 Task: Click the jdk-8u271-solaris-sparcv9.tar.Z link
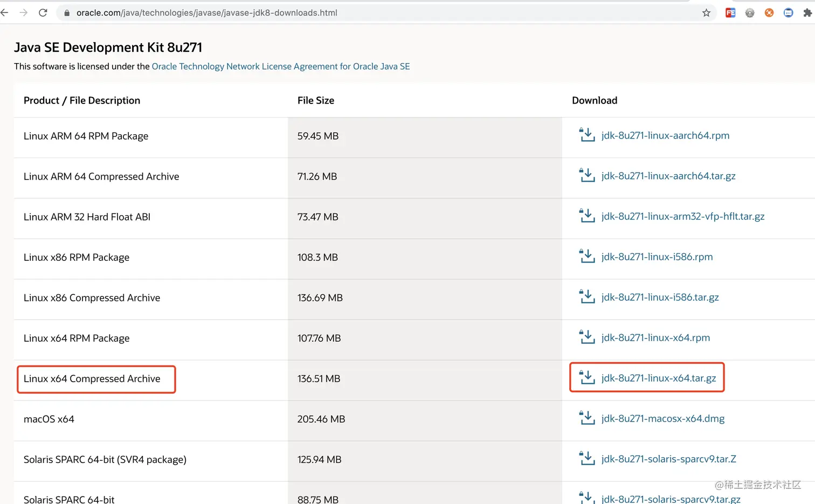coord(668,459)
